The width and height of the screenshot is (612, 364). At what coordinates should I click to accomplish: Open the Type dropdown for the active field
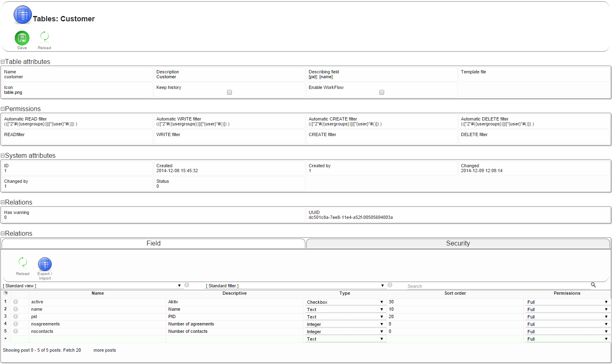click(x=345, y=302)
